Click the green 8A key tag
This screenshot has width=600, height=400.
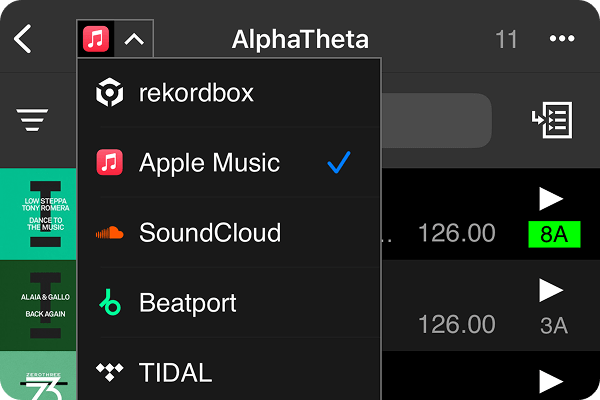[x=551, y=235]
